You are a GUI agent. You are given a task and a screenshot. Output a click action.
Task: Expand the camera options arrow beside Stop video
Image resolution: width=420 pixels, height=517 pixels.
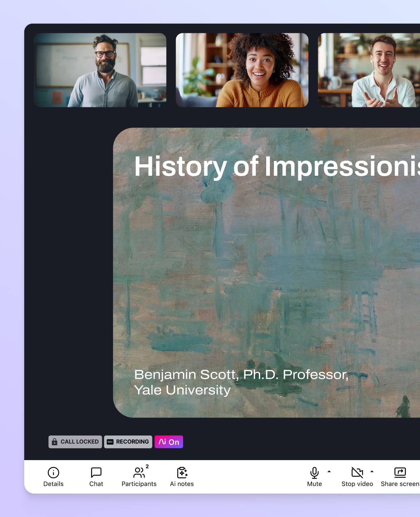[372, 472]
